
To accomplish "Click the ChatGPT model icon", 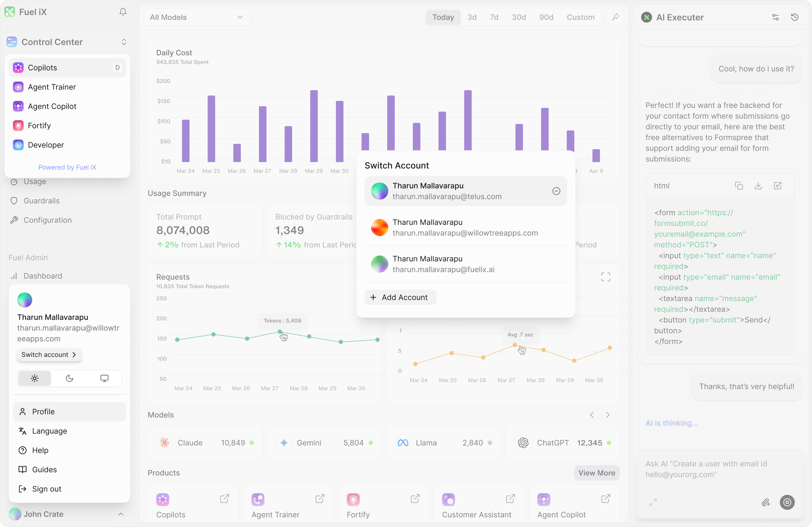I will click(523, 443).
